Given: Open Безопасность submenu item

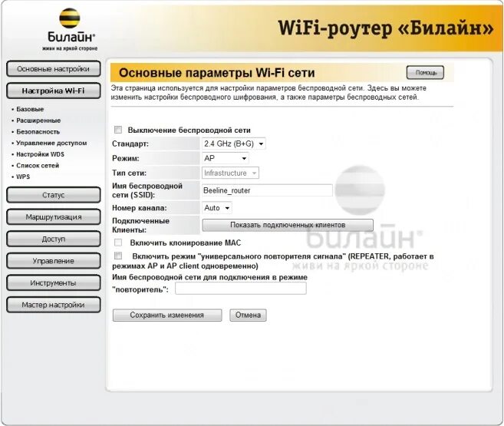Looking at the screenshot, I should coord(38,132).
